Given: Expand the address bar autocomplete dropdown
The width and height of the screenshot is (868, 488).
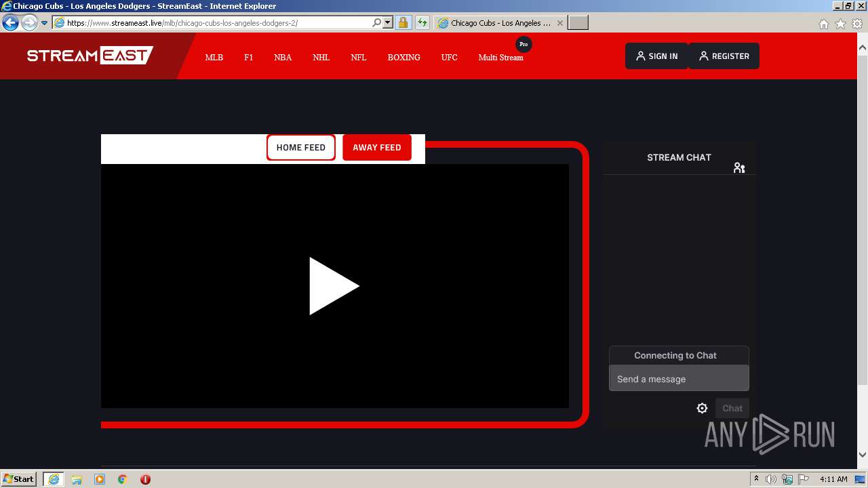Looking at the screenshot, I should pyautogui.click(x=388, y=23).
